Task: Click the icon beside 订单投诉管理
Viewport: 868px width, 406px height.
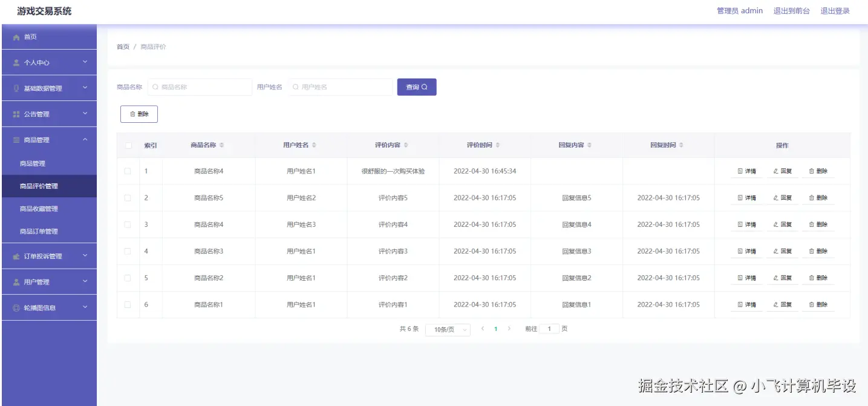Action: [x=16, y=257]
